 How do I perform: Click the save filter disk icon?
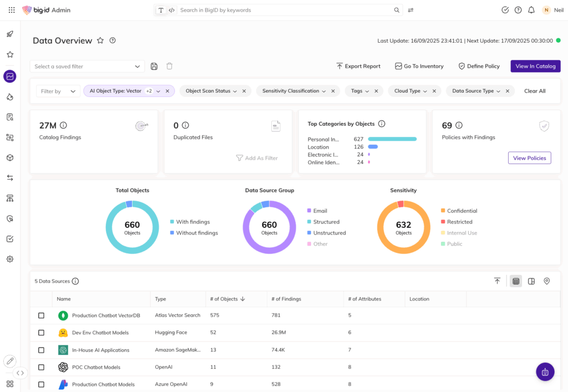click(154, 67)
